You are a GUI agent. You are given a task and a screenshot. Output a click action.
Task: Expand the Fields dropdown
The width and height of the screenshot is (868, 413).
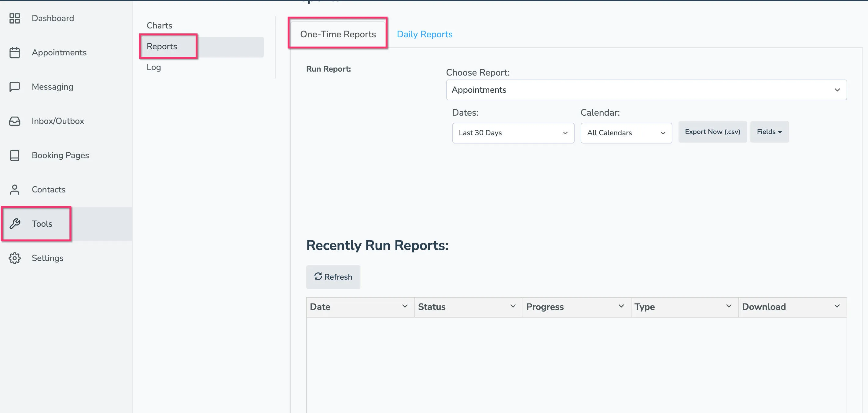pyautogui.click(x=769, y=132)
